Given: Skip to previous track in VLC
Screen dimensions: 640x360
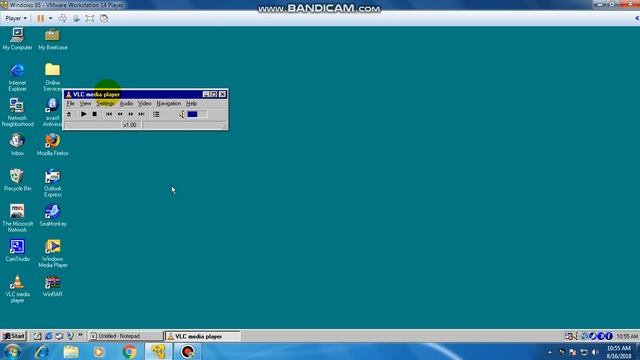Looking at the screenshot, I should (x=109, y=114).
